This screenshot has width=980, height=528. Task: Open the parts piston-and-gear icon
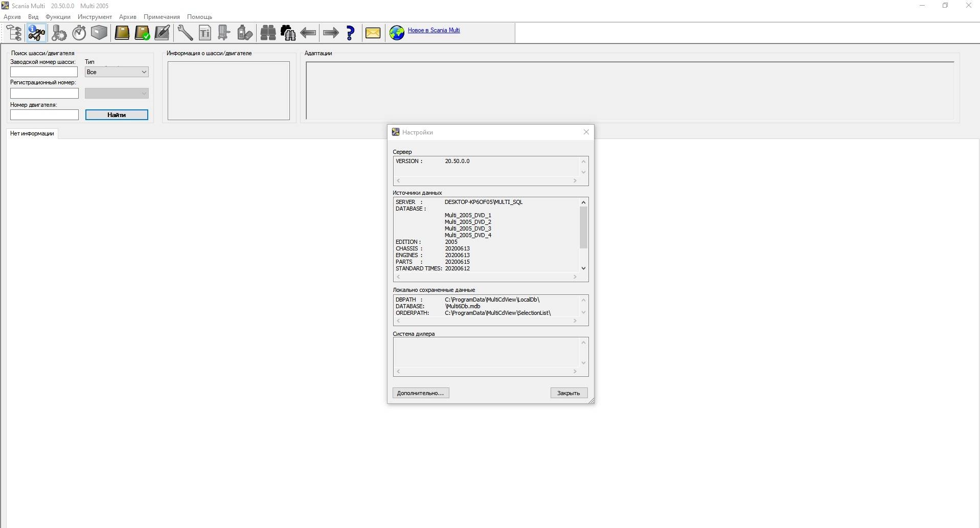(x=59, y=33)
